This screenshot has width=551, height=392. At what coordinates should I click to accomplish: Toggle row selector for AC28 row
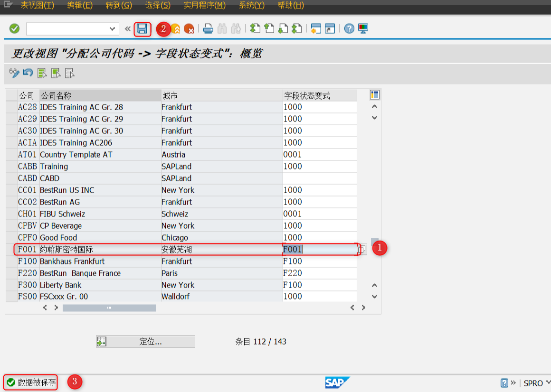[x=11, y=107]
